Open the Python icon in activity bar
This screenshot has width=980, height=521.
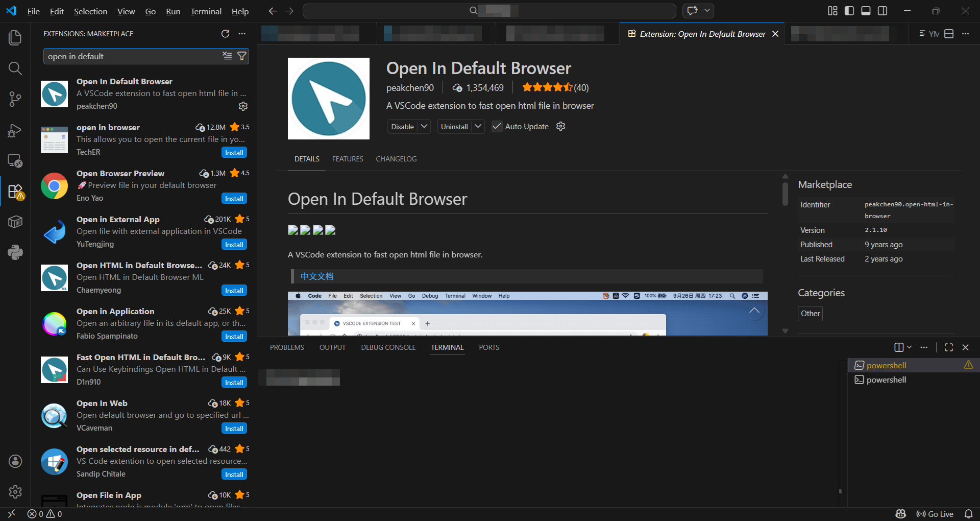click(15, 252)
